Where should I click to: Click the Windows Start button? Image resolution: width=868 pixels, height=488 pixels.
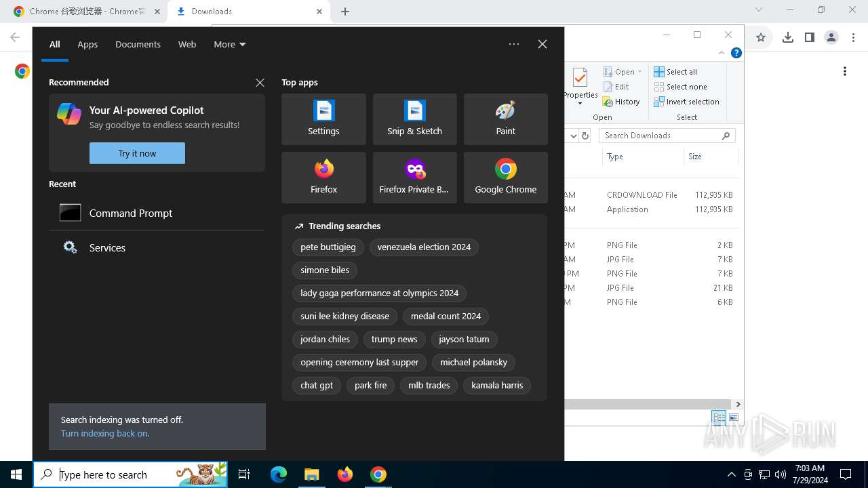pos(16,474)
